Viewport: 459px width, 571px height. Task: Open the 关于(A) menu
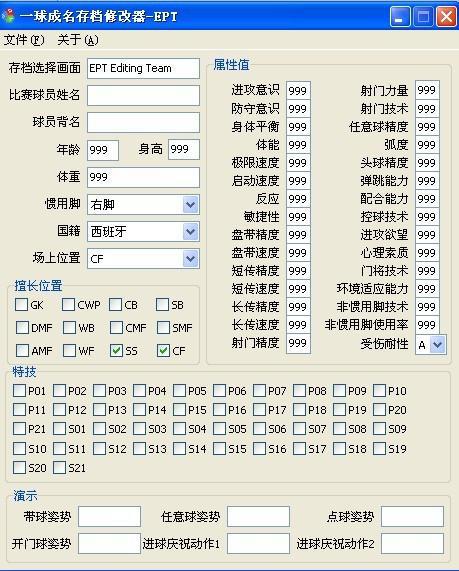[x=78, y=40]
